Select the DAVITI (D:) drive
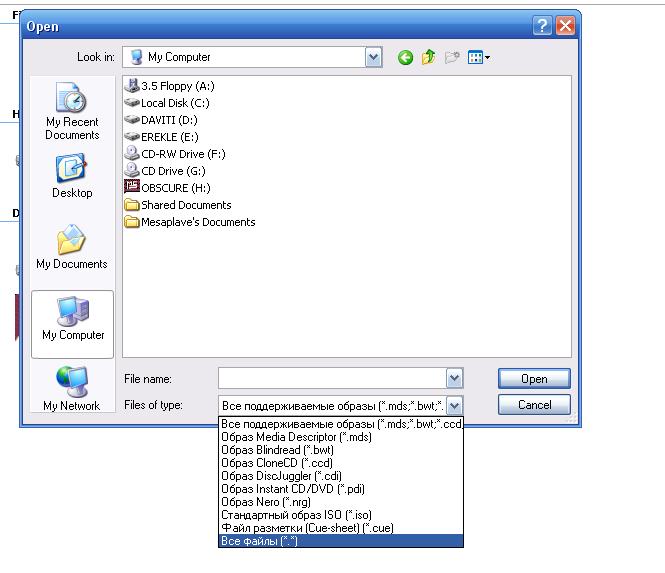Screen dimensions: 665x573 click(x=161, y=120)
